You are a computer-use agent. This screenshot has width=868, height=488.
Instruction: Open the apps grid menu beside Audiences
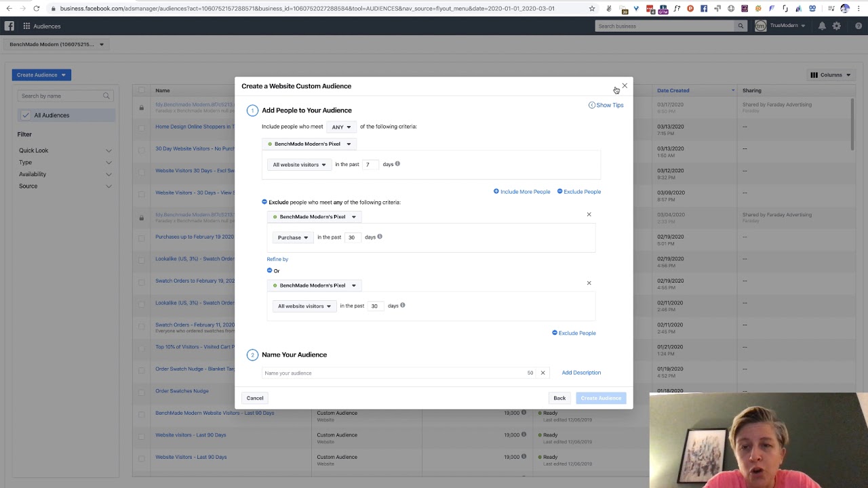point(26,26)
